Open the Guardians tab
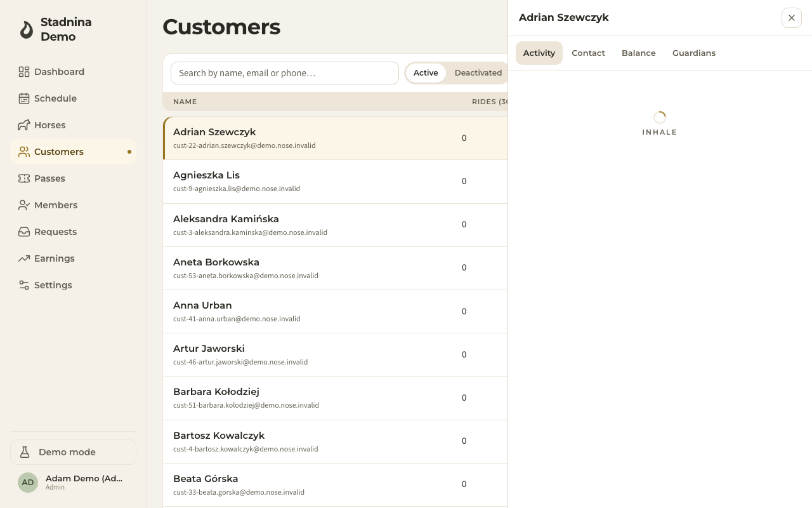Viewport: 812px width, 508px height. tap(694, 53)
